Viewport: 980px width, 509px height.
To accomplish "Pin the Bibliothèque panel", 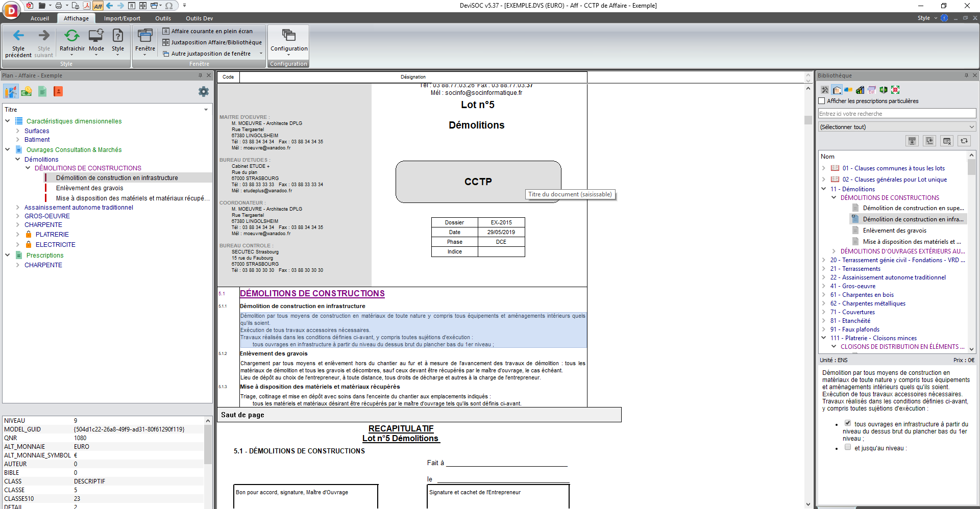I will (966, 75).
